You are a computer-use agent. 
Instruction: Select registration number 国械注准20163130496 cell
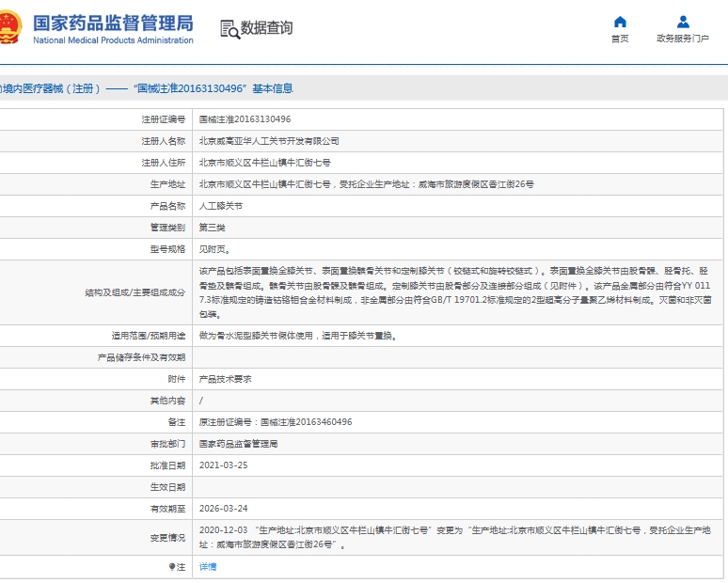tap(245, 119)
